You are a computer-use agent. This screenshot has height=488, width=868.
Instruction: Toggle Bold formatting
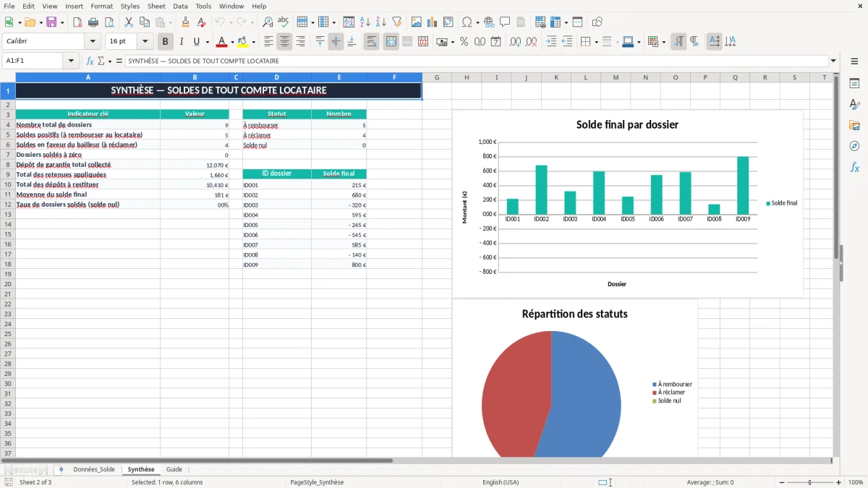pos(165,42)
